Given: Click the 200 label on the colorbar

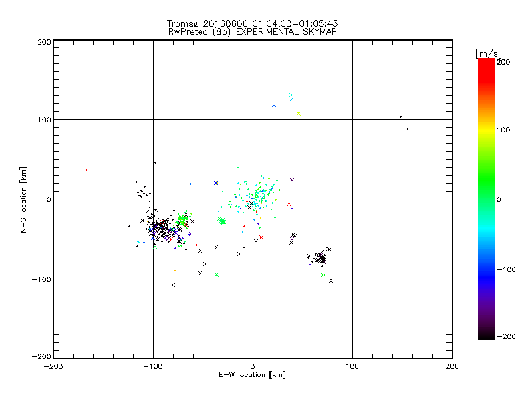Looking at the screenshot, I should (x=503, y=62).
